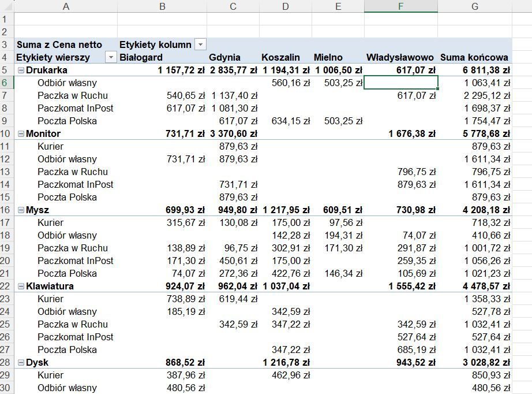The height and width of the screenshot is (394, 532).
Task: Collapse the Monitor group
Action: (21, 134)
